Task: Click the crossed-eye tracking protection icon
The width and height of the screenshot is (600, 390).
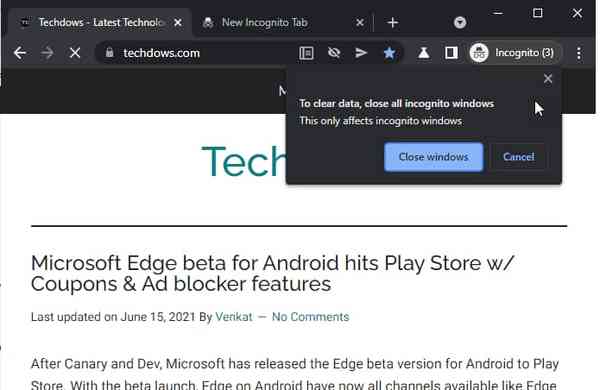Action: [334, 53]
